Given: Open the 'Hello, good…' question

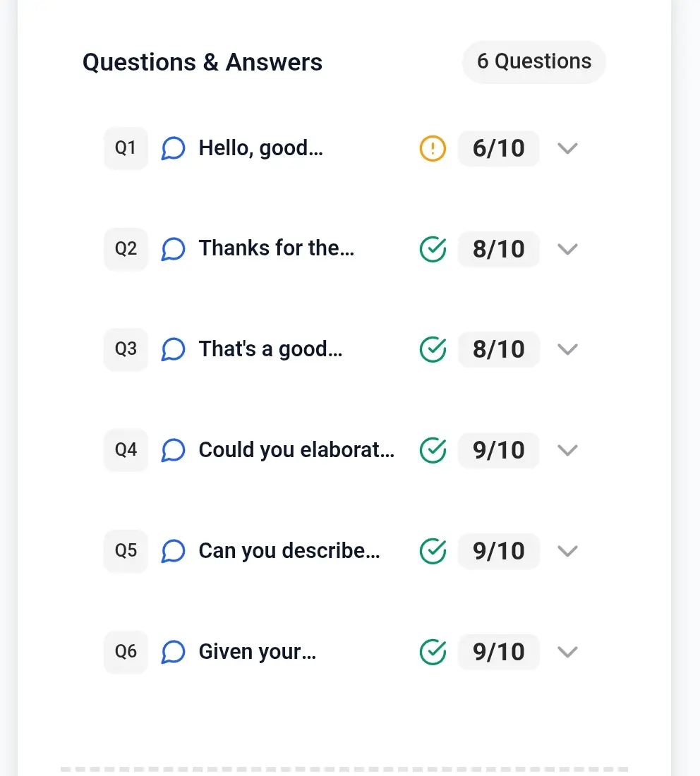Looking at the screenshot, I should [260, 149].
